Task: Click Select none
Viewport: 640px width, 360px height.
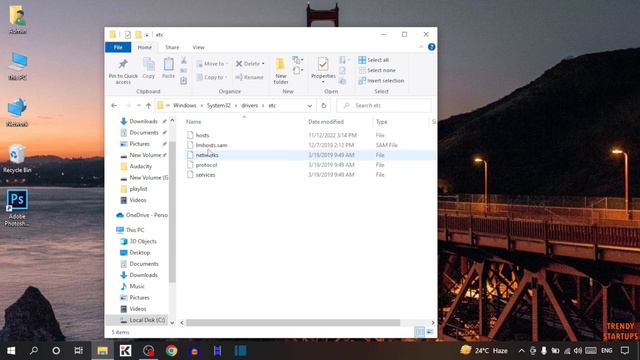Action: pyautogui.click(x=377, y=70)
